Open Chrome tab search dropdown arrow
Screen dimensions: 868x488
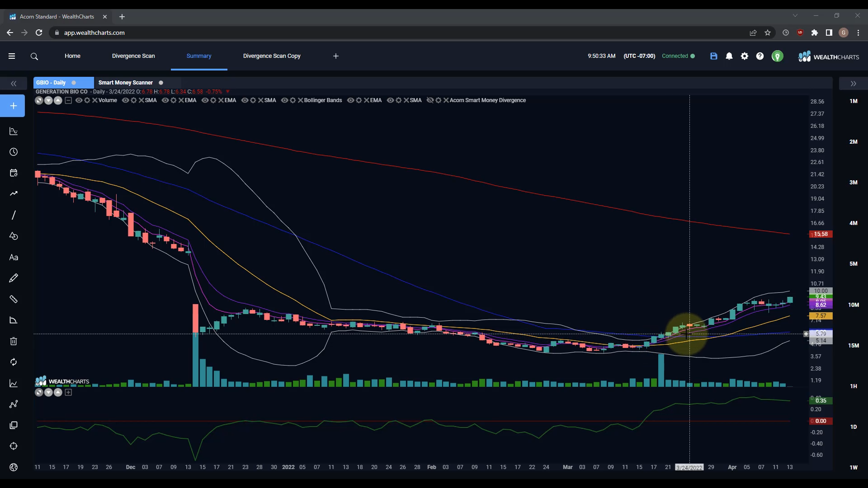(795, 16)
